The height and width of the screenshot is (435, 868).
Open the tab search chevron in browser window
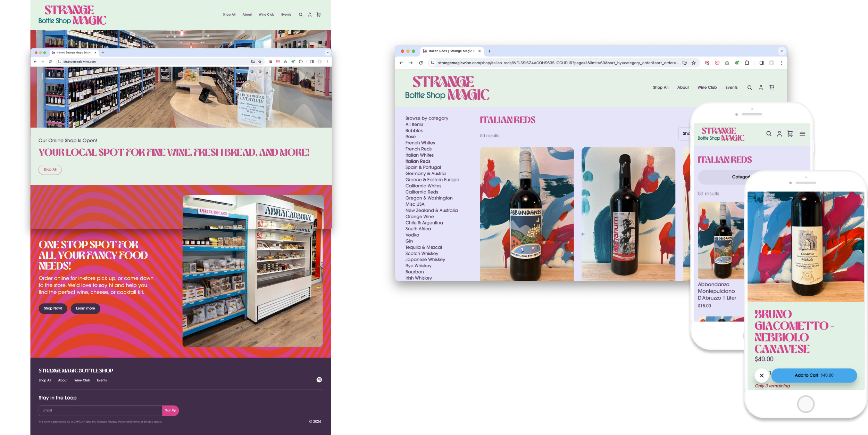[x=782, y=51]
